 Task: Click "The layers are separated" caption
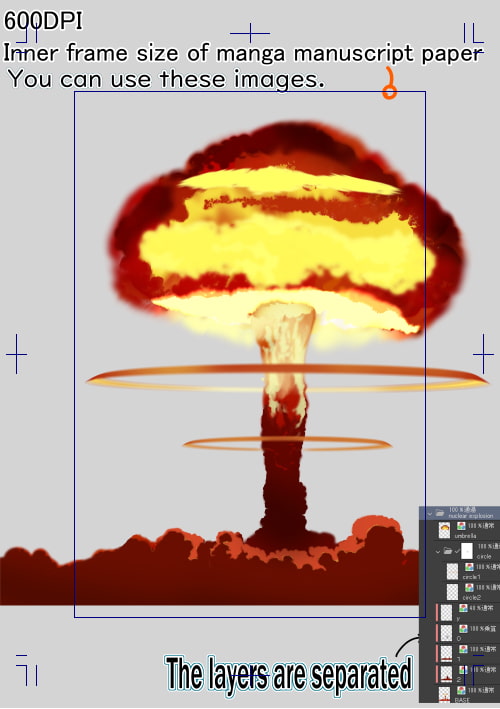(288, 673)
